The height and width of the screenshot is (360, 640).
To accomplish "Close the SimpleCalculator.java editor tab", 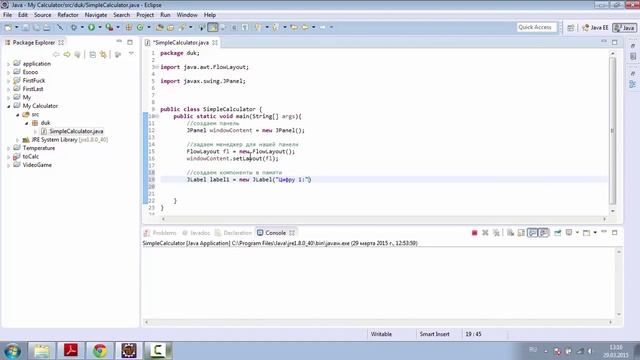I will (x=215, y=42).
